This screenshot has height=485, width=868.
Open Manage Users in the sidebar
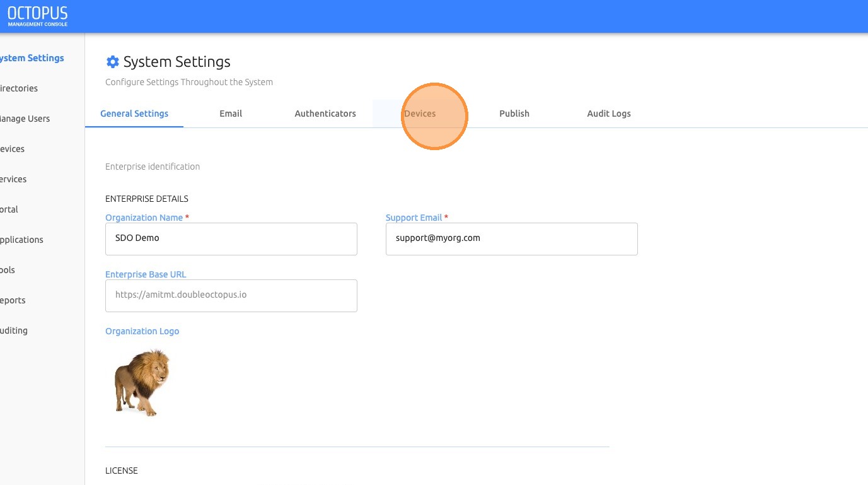[25, 119]
